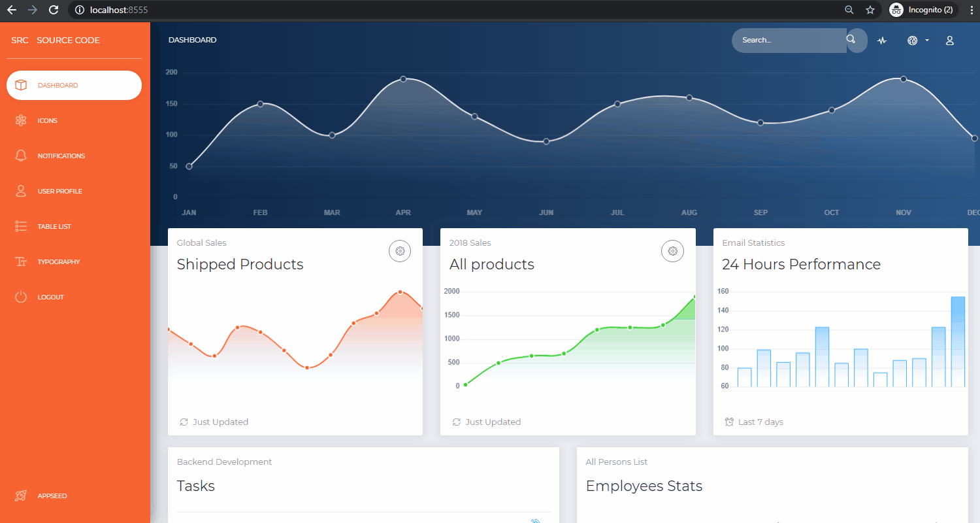
Task: Open the Employees Stats card title
Action: point(644,486)
